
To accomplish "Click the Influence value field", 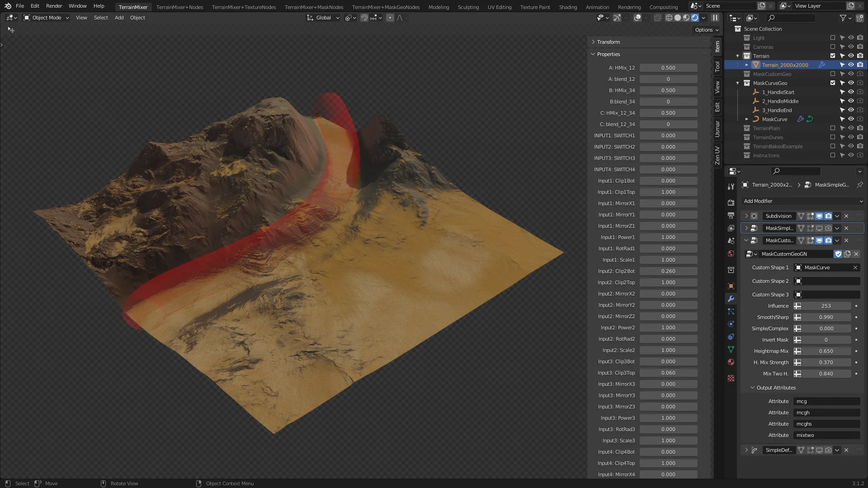I will 826,306.
